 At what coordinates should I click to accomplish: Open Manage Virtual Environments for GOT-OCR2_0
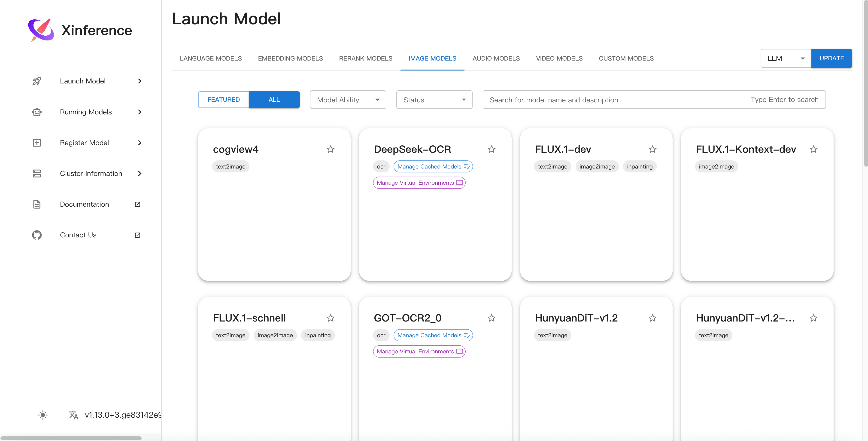coord(419,351)
